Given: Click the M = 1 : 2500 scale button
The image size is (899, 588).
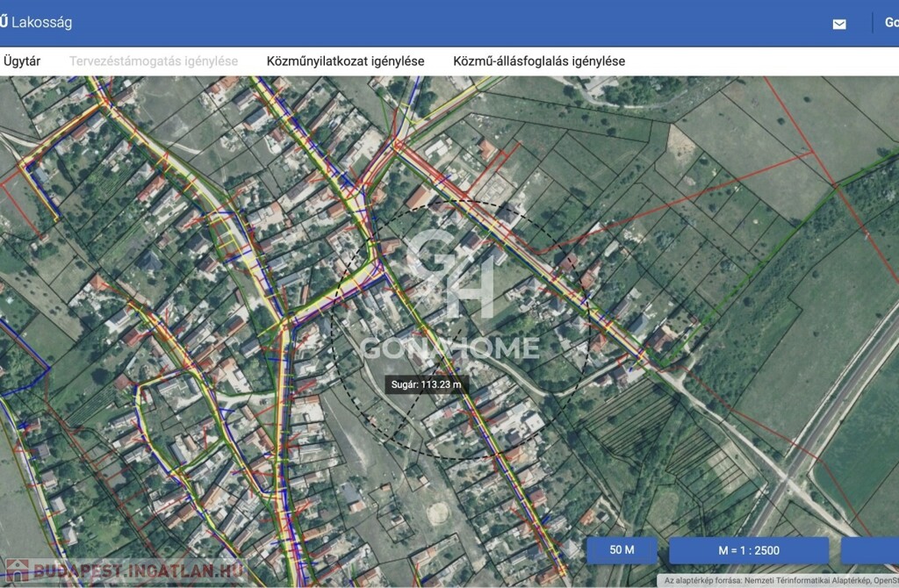Looking at the screenshot, I should [x=749, y=550].
